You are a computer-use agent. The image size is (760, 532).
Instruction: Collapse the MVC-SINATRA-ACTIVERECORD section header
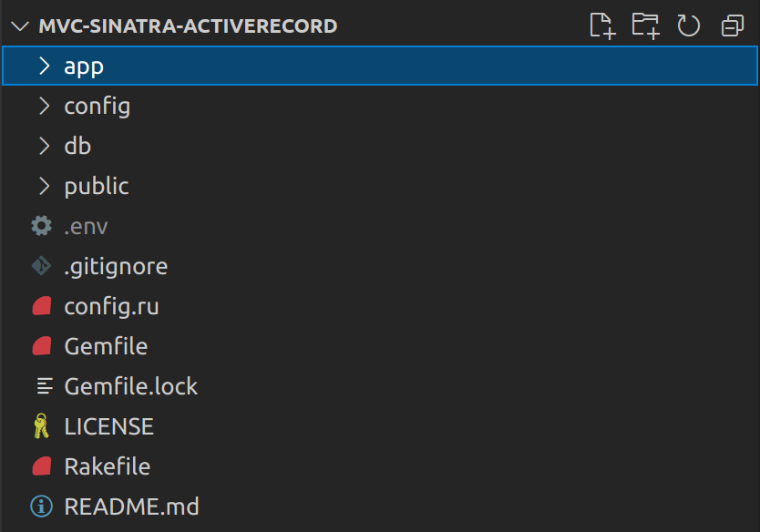click(20, 26)
